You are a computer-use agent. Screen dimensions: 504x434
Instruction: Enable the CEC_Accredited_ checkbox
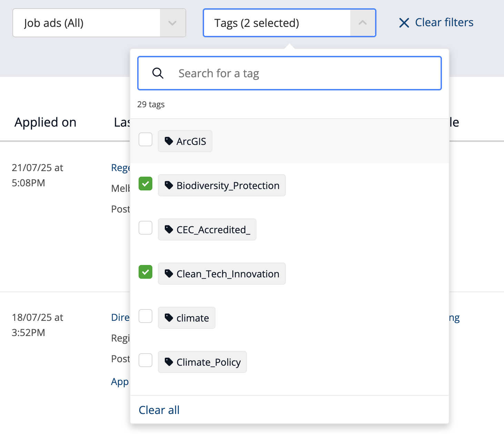pyautogui.click(x=145, y=228)
